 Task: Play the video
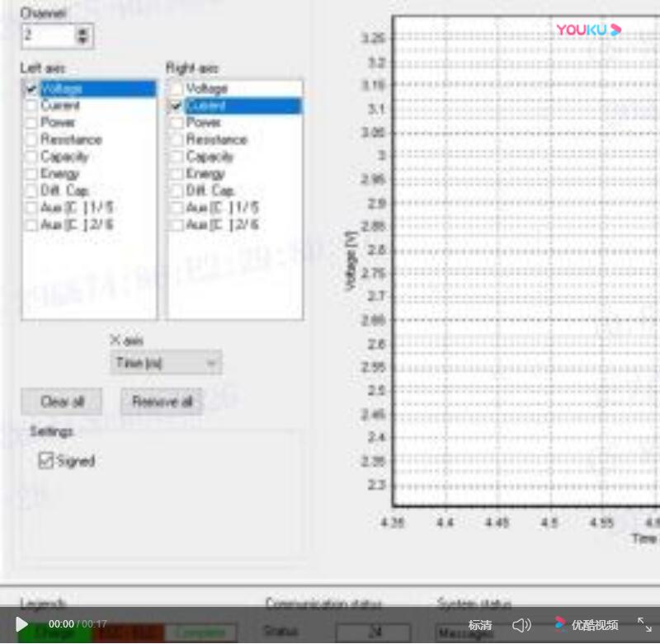point(21,625)
